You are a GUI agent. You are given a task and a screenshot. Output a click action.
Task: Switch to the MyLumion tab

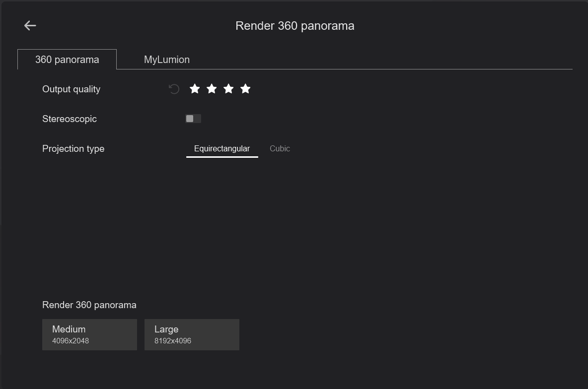[167, 60]
